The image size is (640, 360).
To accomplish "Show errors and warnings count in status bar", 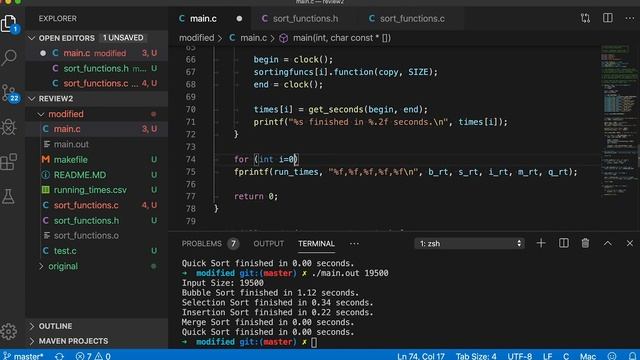I will (x=93, y=356).
